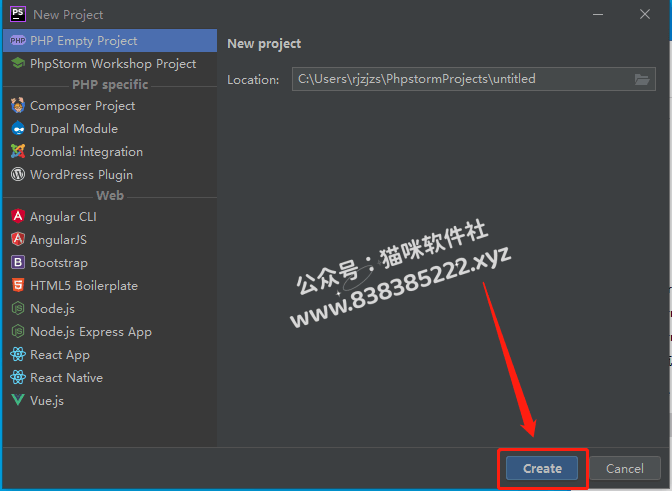Click the AngularJS shield icon
Image resolution: width=672 pixels, height=491 pixels.
pyautogui.click(x=18, y=240)
